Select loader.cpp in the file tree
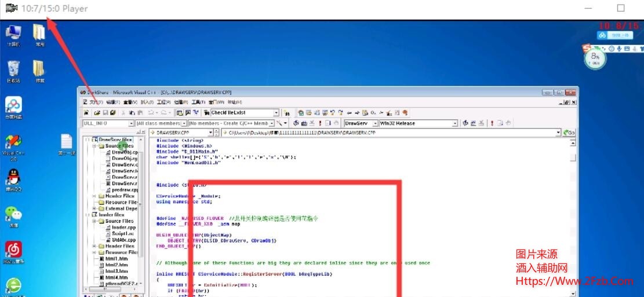This screenshot has height=297, width=644. 123,228
